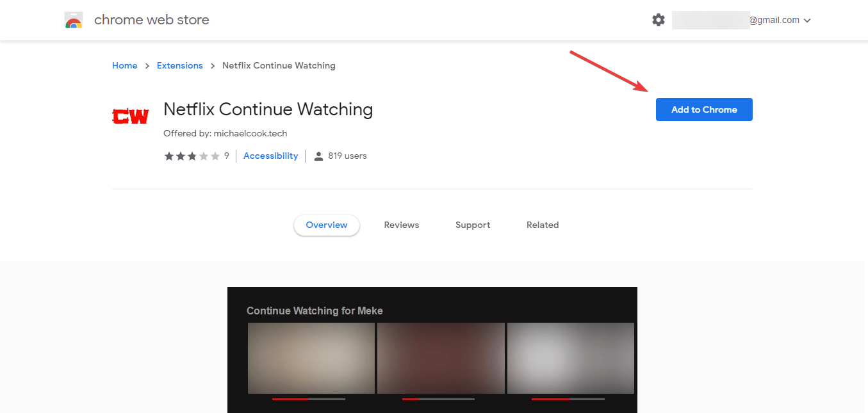Click the 'chrome web store' header title

[x=152, y=20]
